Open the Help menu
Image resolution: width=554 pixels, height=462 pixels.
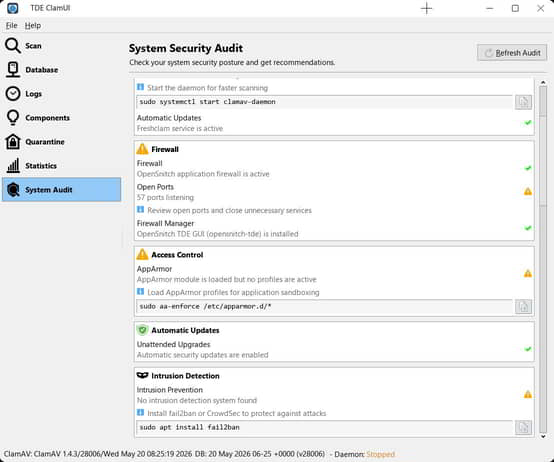click(33, 25)
